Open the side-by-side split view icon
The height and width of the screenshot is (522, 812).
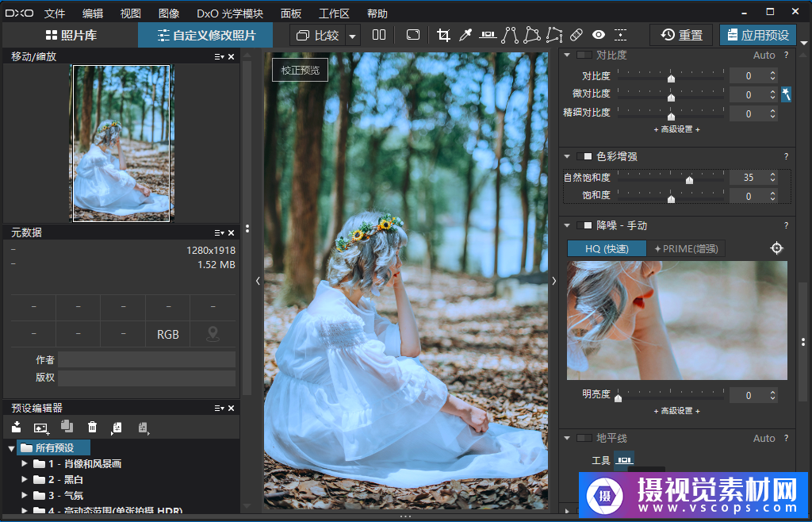pyautogui.click(x=379, y=35)
